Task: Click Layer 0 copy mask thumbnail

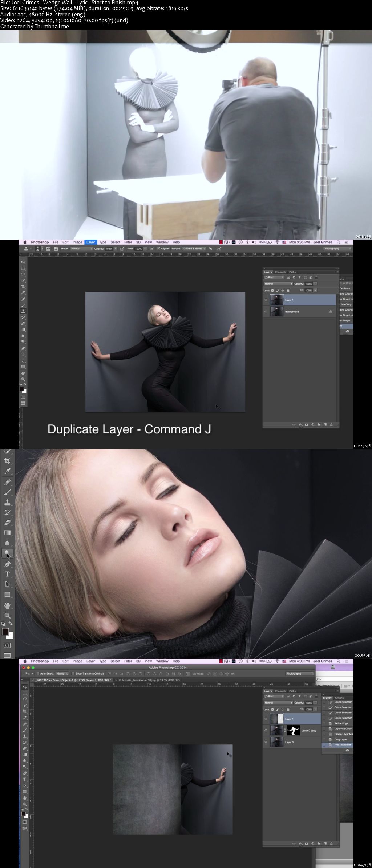Action: 293,731
